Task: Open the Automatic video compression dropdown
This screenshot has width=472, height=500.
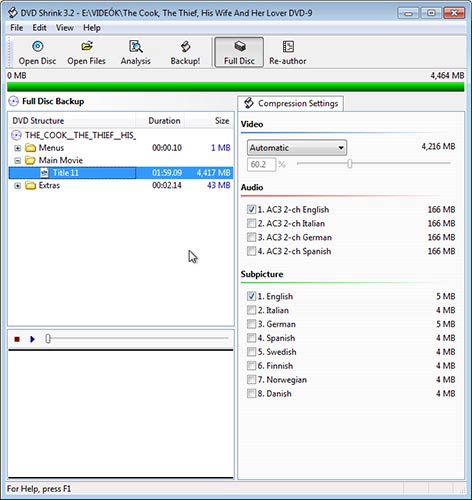Action: coord(297,148)
